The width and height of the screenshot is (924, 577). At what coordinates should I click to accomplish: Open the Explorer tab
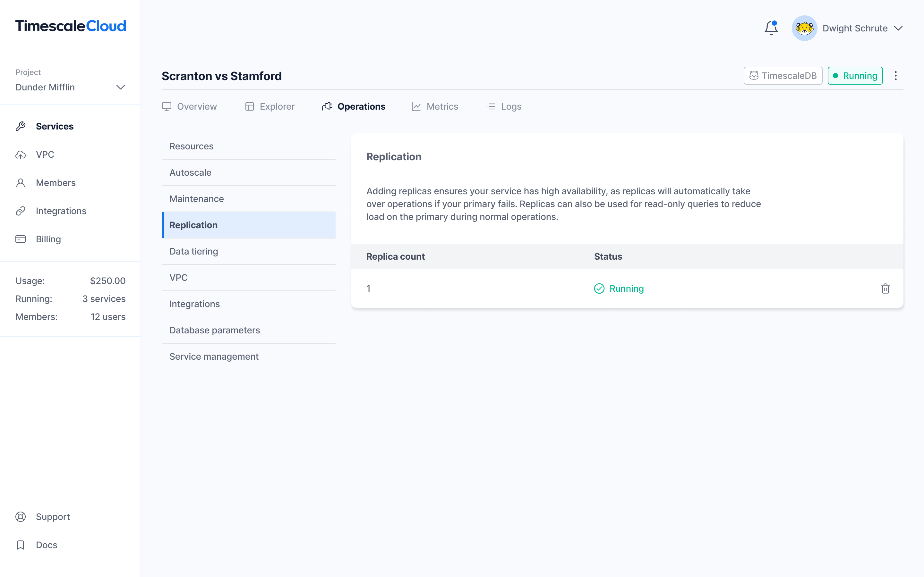tap(269, 106)
